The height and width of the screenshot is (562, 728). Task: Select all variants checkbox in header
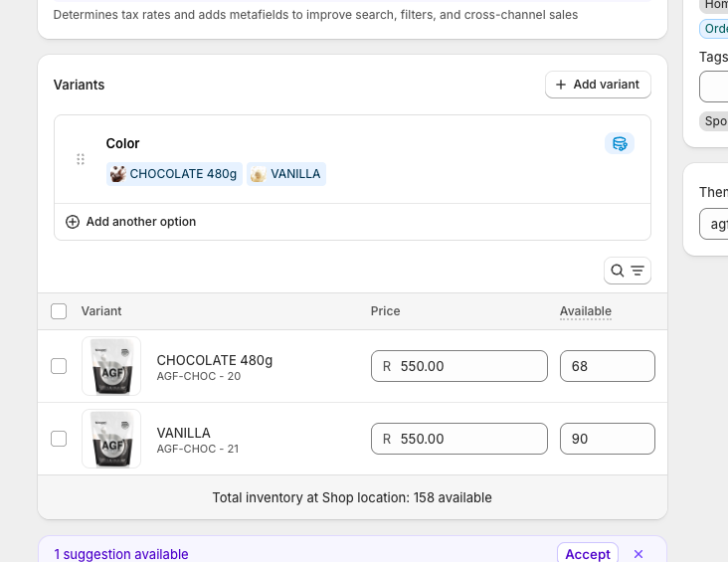(59, 311)
